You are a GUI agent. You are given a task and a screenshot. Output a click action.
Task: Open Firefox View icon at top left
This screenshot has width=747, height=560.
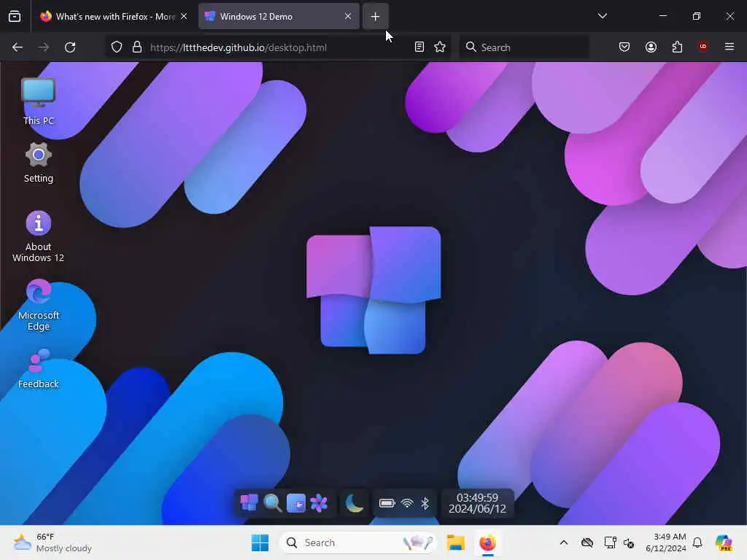point(15,17)
